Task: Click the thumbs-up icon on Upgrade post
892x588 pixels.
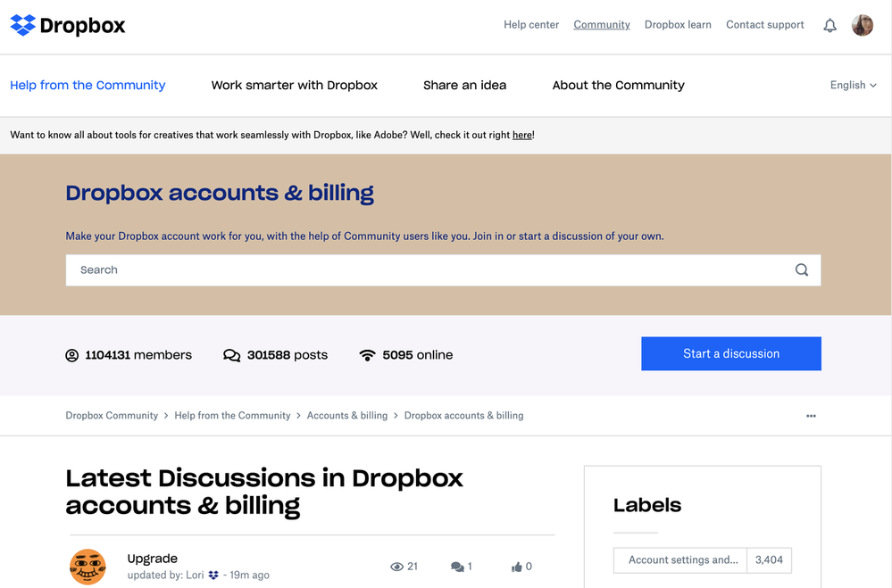Action: point(517,567)
